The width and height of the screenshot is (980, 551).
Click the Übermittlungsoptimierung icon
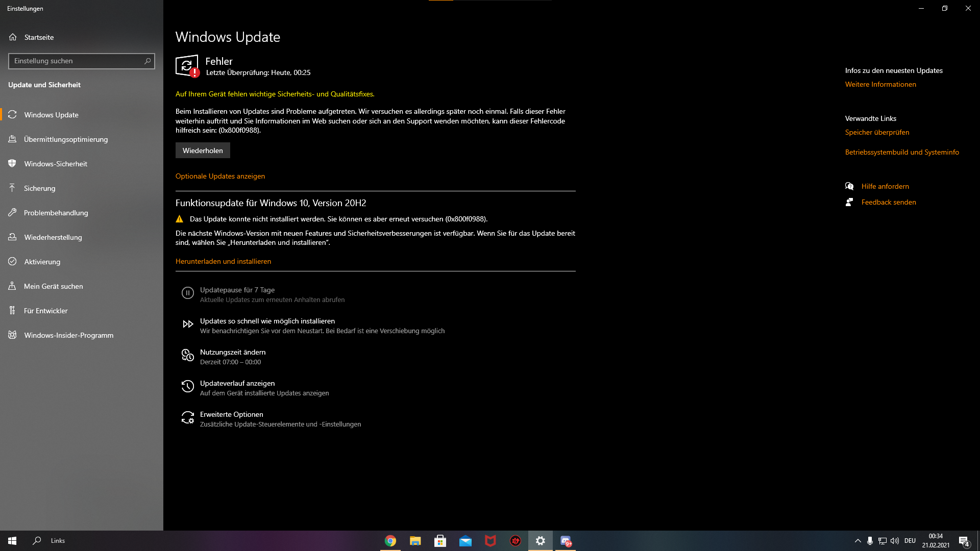[12, 139]
